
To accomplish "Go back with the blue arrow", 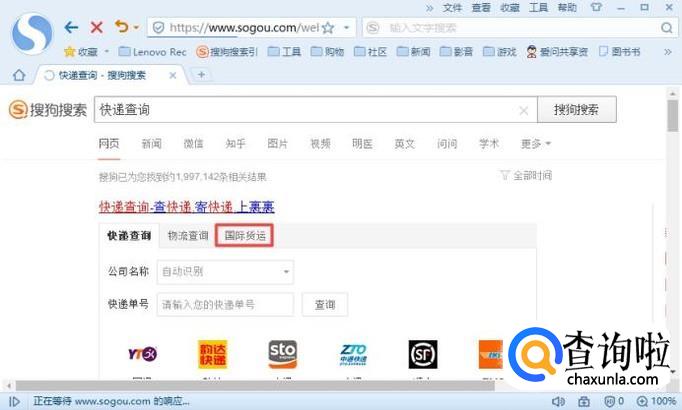I will 71,27.
